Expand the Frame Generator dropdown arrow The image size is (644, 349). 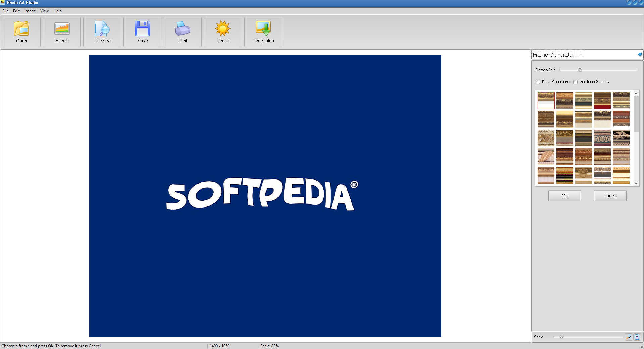(640, 55)
